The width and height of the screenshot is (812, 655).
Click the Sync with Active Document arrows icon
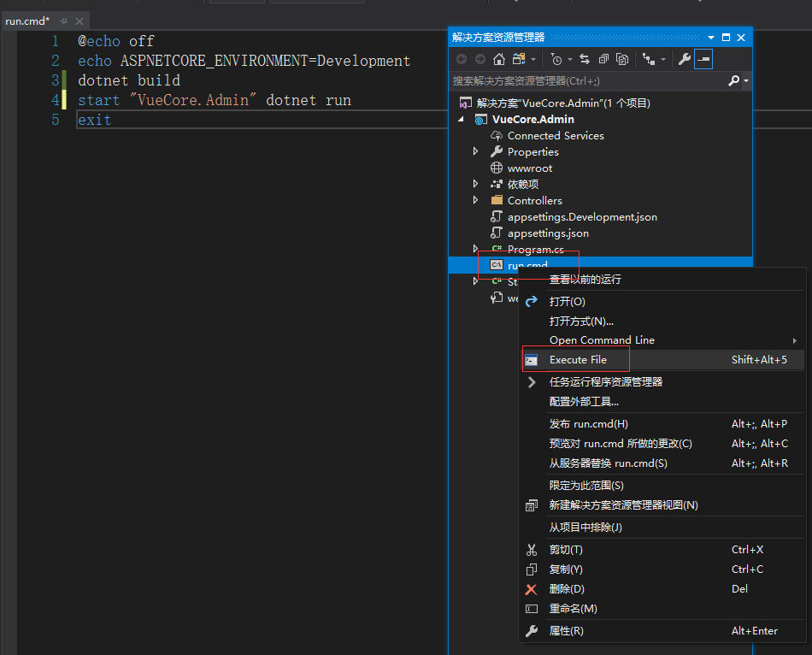pyautogui.click(x=585, y=59)
